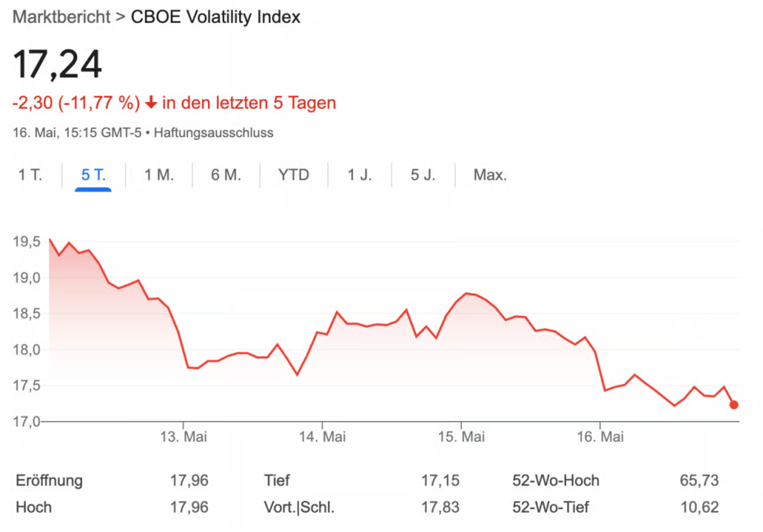Click the red endpoint dot on chart

pyautogui.click(x=734, y=405)
